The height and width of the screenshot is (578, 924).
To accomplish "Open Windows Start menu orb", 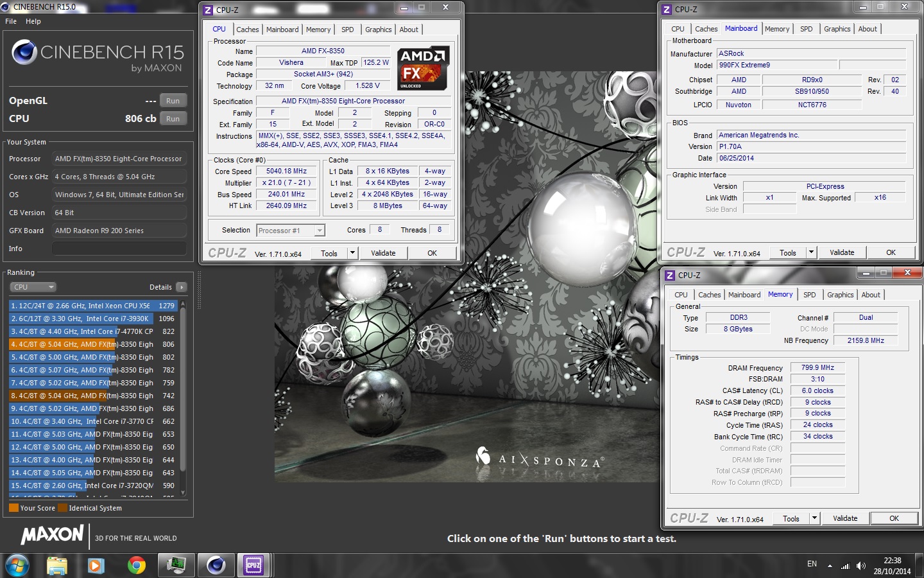I will click(x=17, y=566).
